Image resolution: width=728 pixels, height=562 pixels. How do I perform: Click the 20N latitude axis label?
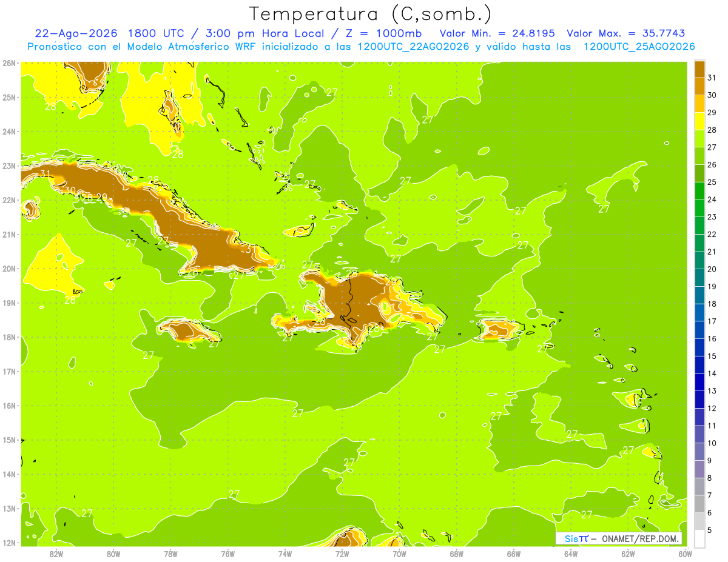pos(8,269)
